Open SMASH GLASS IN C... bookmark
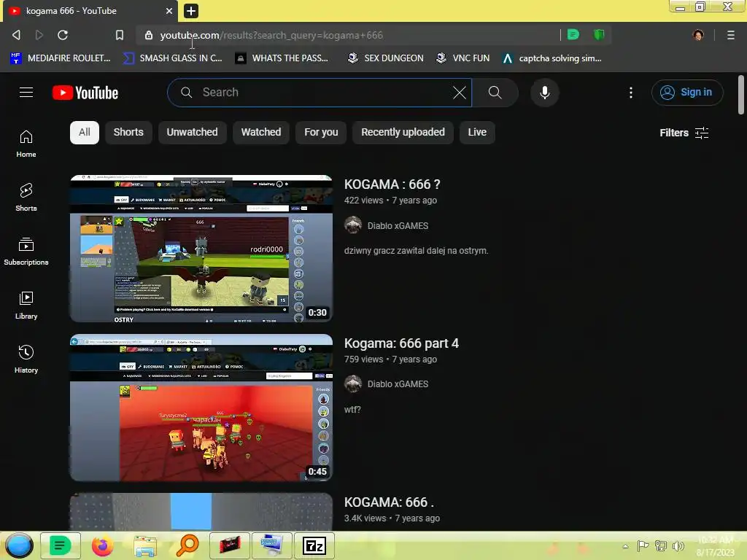 pos(172,58)
